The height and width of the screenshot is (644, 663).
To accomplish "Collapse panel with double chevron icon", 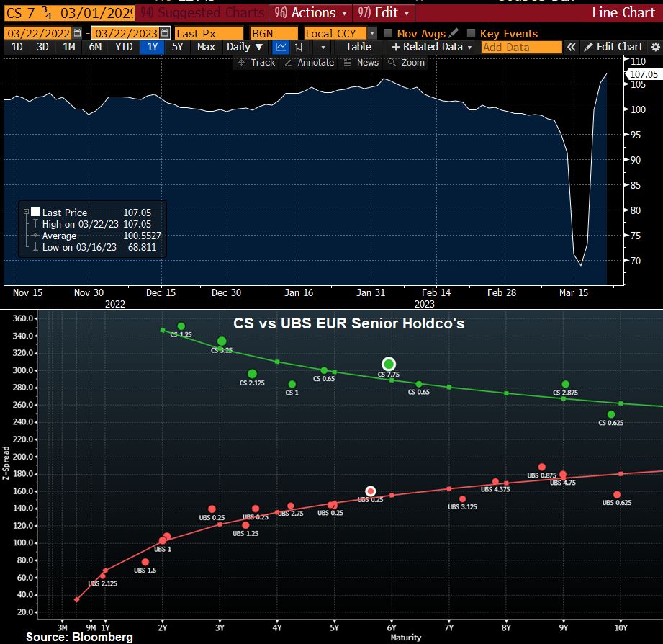I will tap(572, 47).
